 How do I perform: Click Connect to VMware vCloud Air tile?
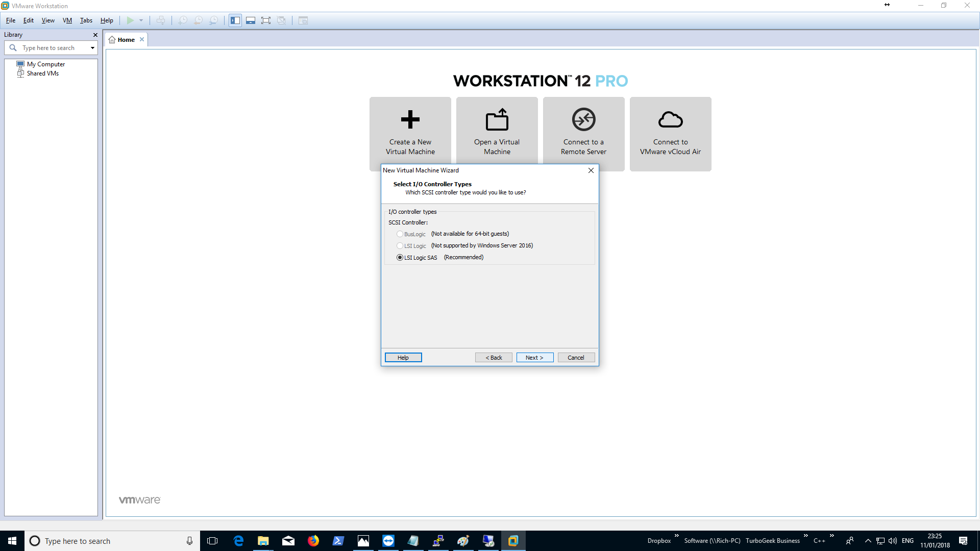click(x=671, y=134)
